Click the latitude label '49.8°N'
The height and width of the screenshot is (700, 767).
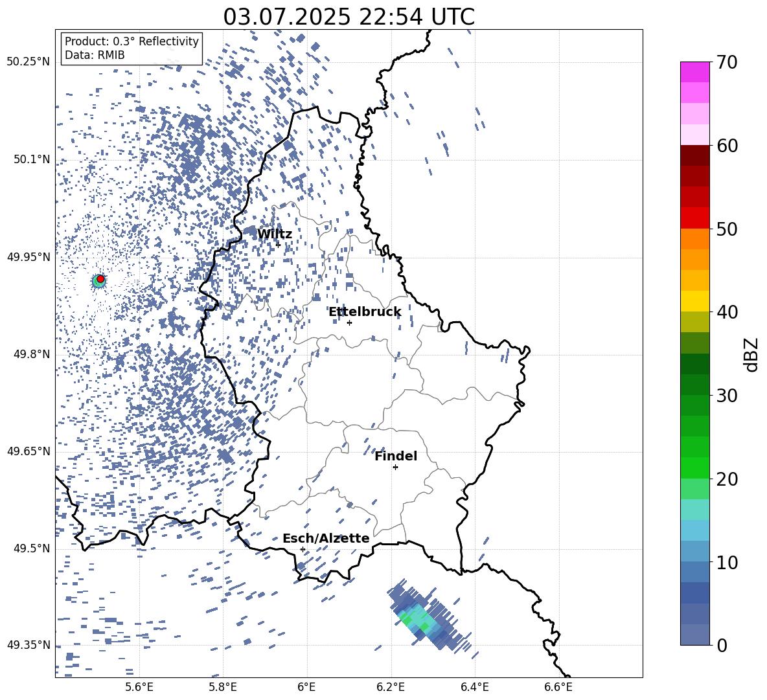(x=32, y=354)
